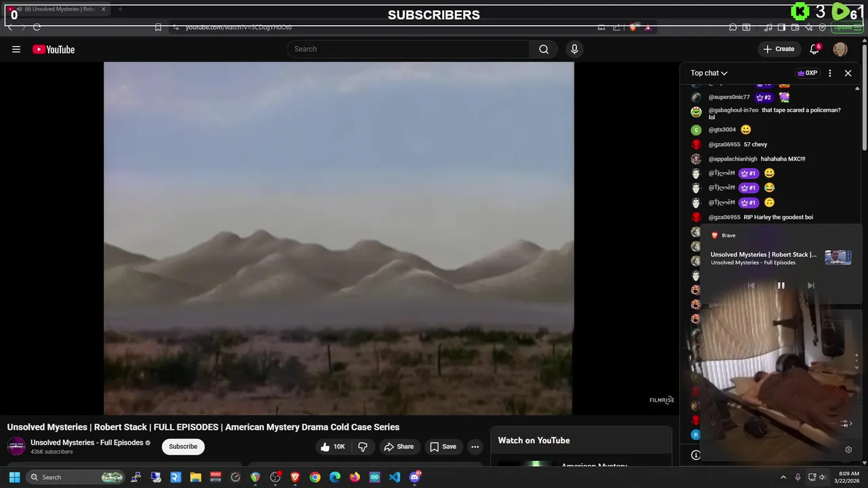Skip to next track in media popup
Screen dimensions: 868x488
(x=810, y=285)
